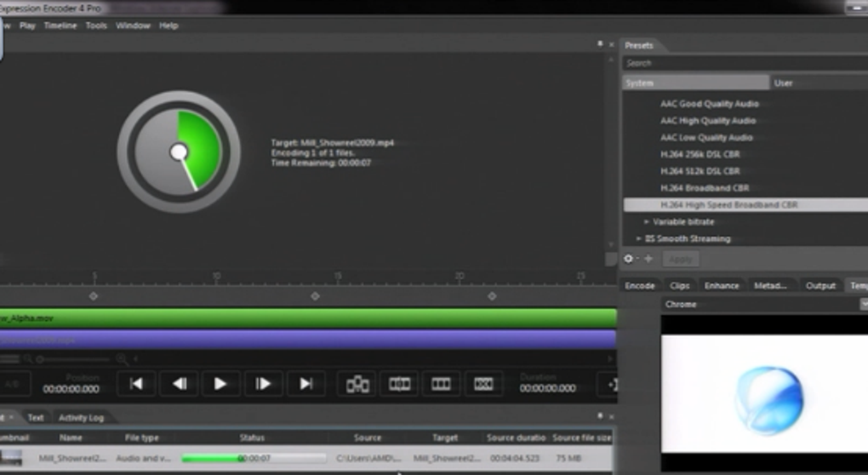This screenshot has height=475, width=868.
Task: Expand the IIS Smooth Streaming group
Action: point(639,238)
